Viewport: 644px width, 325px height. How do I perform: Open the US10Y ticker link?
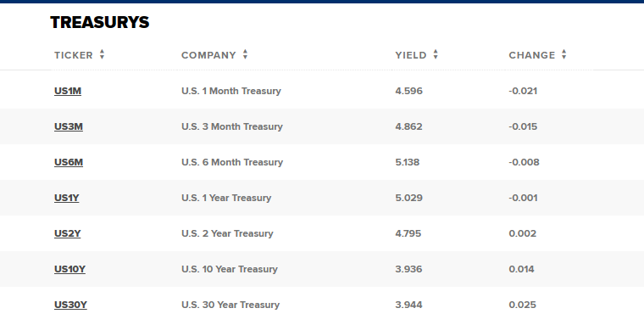pos(69,269)
